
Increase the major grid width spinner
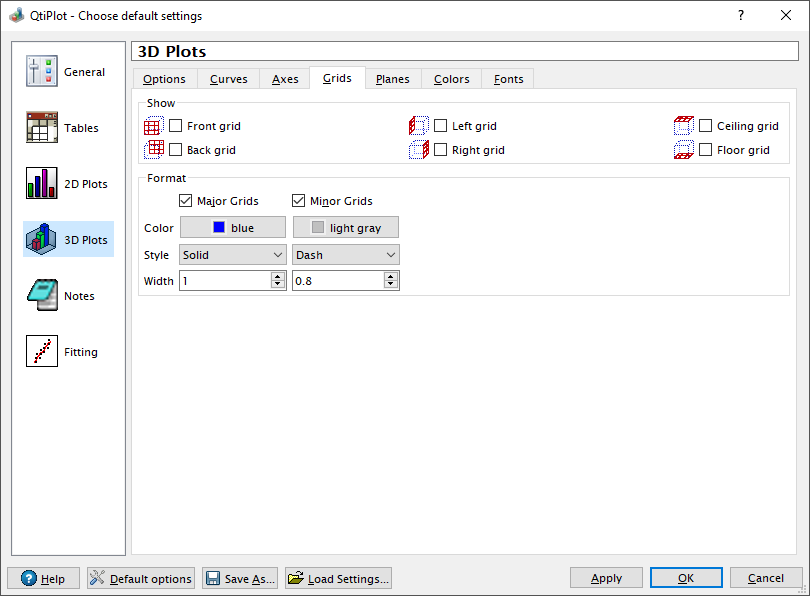pyautogui.click(x=278, y=277)
